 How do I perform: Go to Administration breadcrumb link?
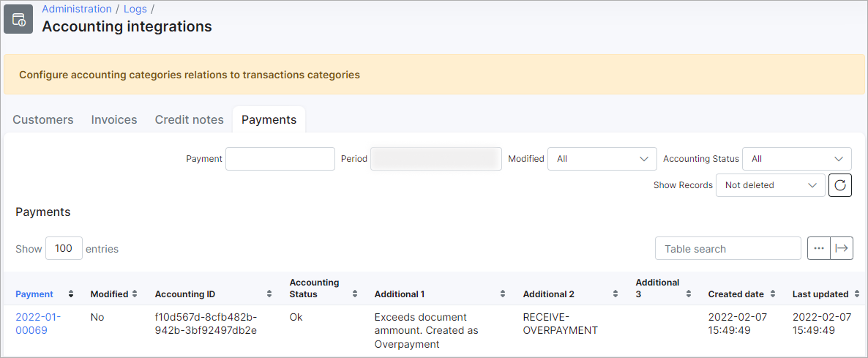click(x=77, y=9)
